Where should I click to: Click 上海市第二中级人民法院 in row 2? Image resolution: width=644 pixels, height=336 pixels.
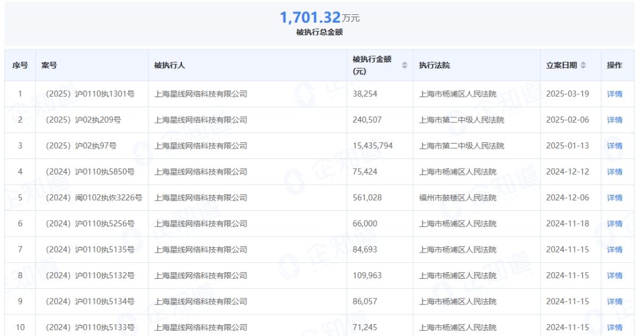click(x=462, y=120)
